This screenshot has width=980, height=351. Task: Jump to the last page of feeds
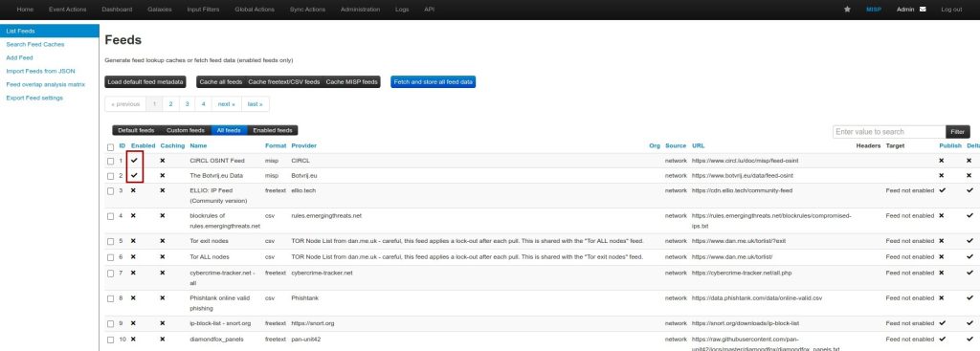pos(255,103)
